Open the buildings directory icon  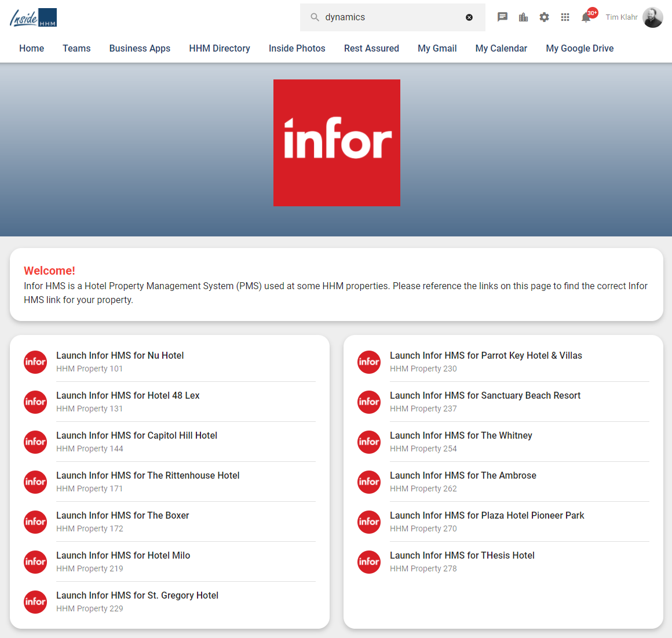coord(523,17)
